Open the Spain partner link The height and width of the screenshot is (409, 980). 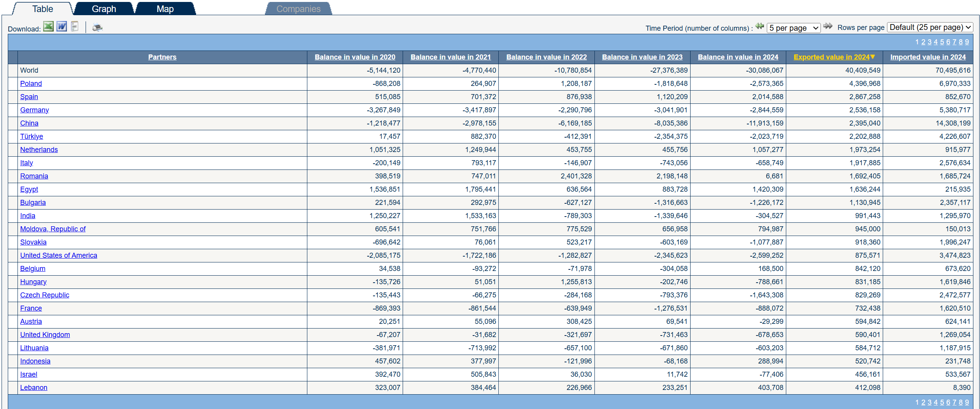pos(29,97)
